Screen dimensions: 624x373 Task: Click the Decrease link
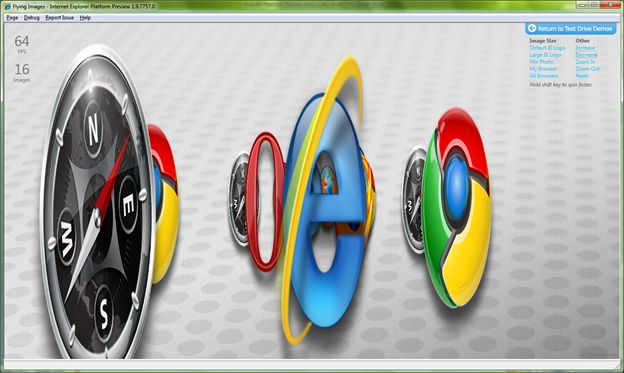point(586,55)
